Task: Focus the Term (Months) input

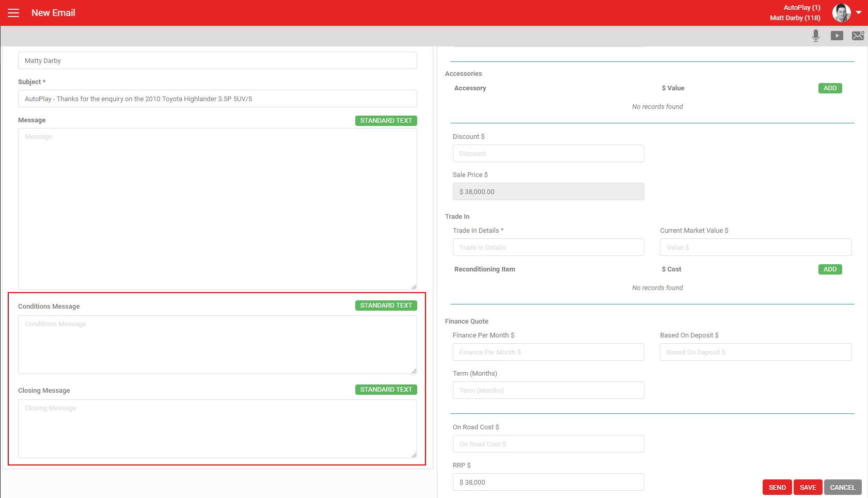Action: [x=548, y=390]
